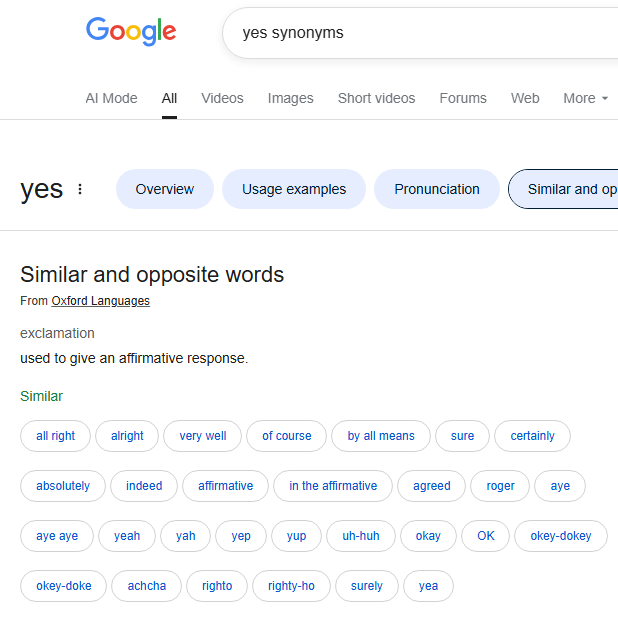Expand the More search options dropdown
This screenshot has height=618, width=618.
click(585, 98)
